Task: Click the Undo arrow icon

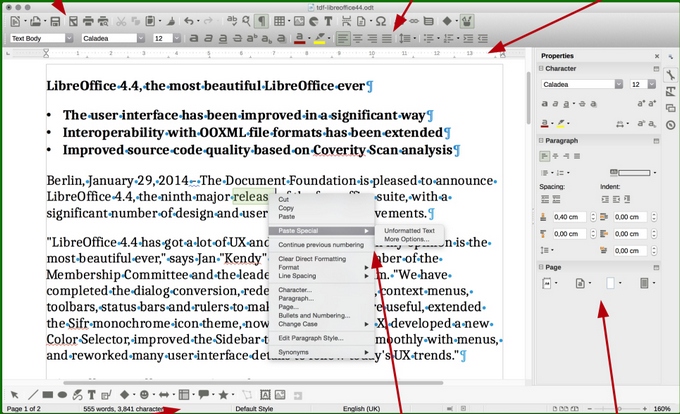Action: pyautogui.click(x=189, y=21)
